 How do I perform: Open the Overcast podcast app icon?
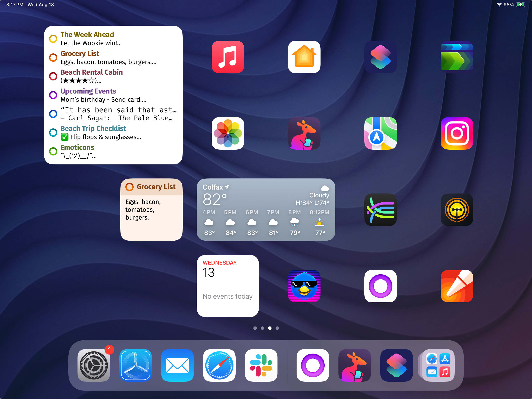click(457, 210)
